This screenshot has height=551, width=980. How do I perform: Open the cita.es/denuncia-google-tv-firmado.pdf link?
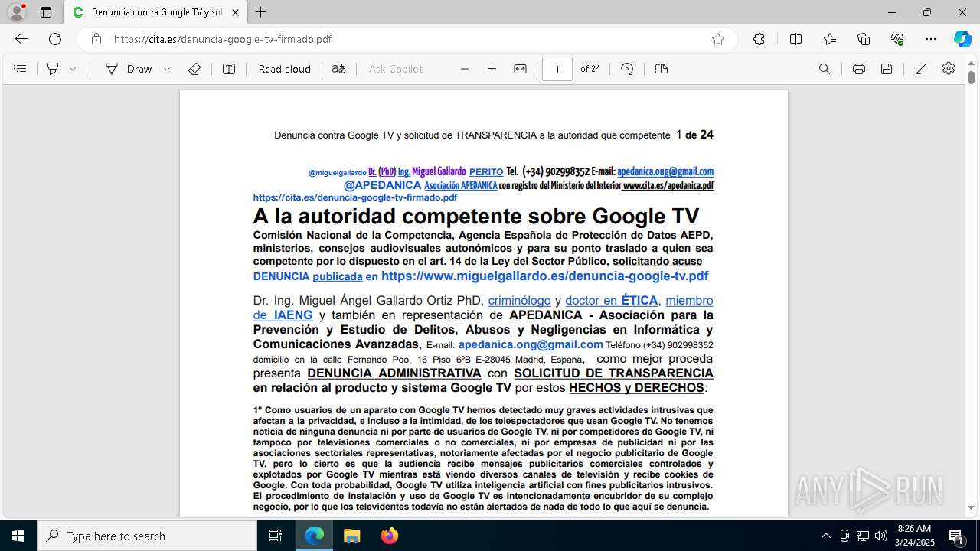tap(355, 197)
